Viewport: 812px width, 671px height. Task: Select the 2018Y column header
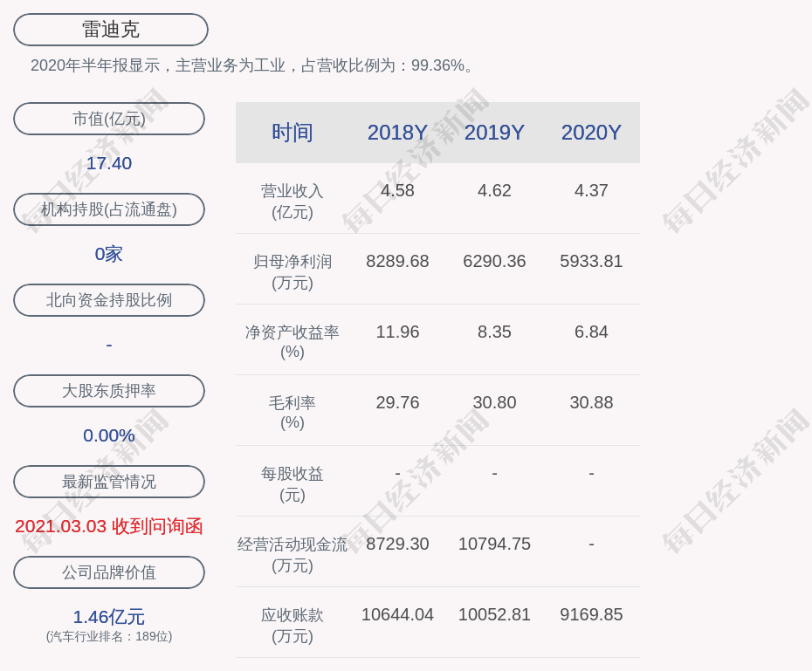tap(398, 133)
